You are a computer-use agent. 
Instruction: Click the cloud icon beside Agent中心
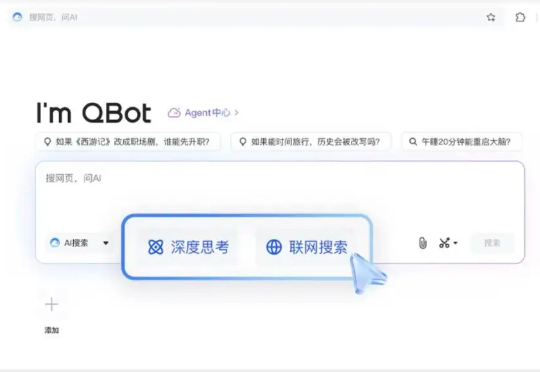(x=174, y=113)
